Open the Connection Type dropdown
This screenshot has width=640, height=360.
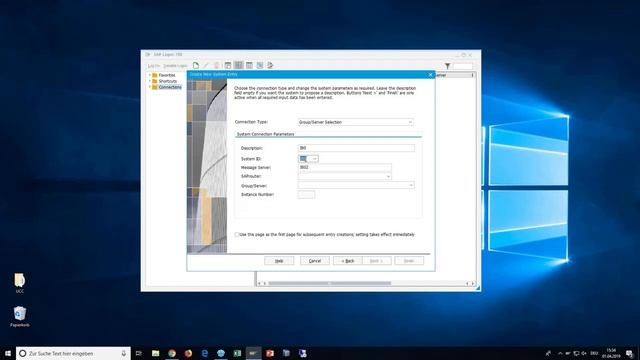tap(356, 122)
